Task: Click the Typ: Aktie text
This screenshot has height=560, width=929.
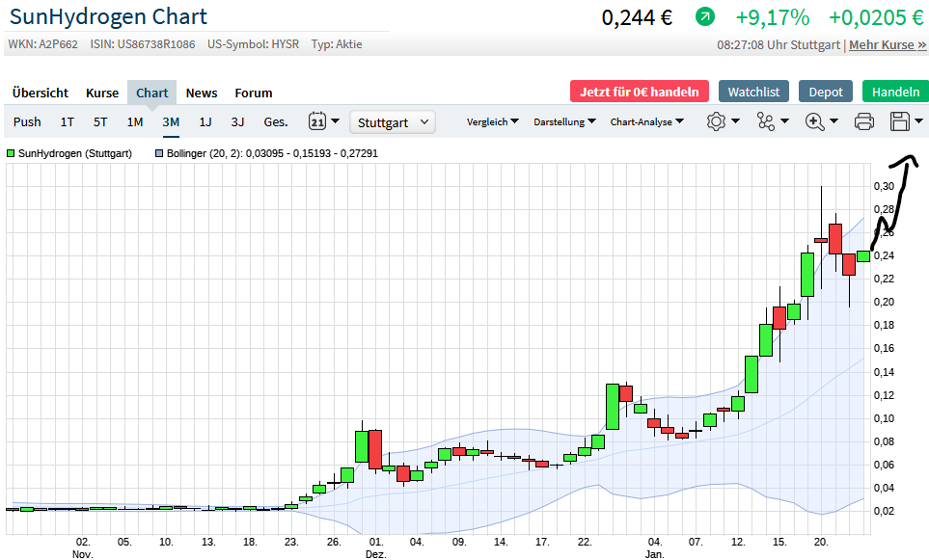Action: point(337,44)
